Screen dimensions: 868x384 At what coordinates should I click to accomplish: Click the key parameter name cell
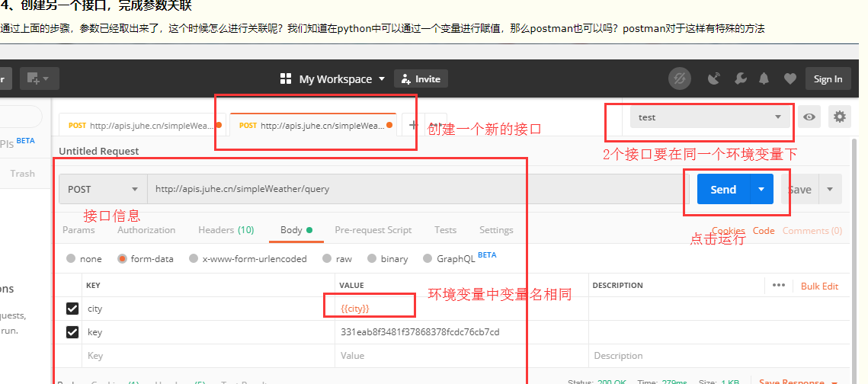[208, 332]
